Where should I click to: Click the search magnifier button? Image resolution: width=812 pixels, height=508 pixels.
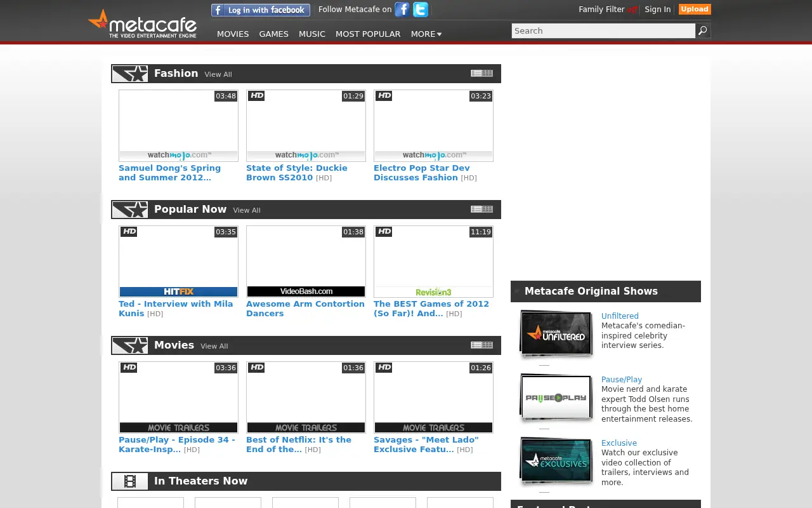tap(703, 30)
